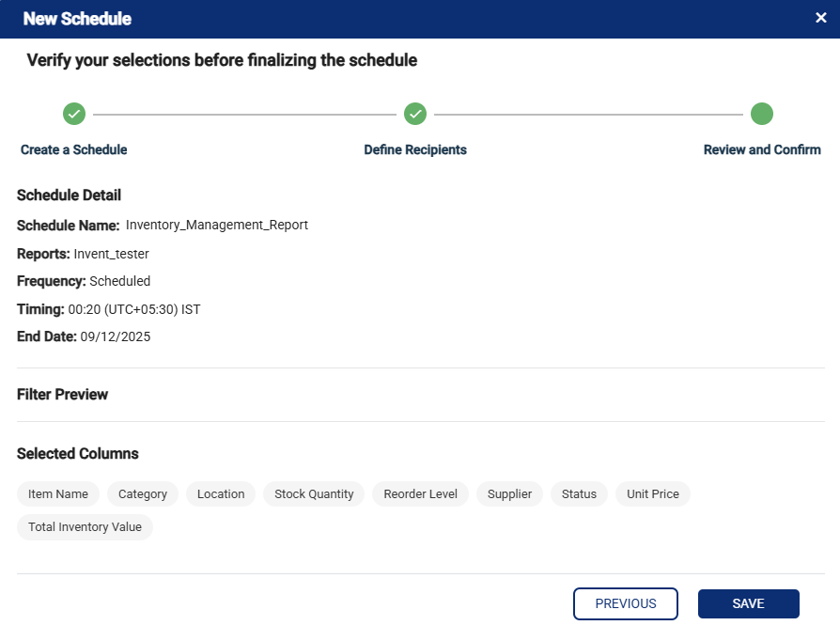Viewport: 840px width, 641px height.
Task: Click the Status column chip
Action: pos(579,494)
